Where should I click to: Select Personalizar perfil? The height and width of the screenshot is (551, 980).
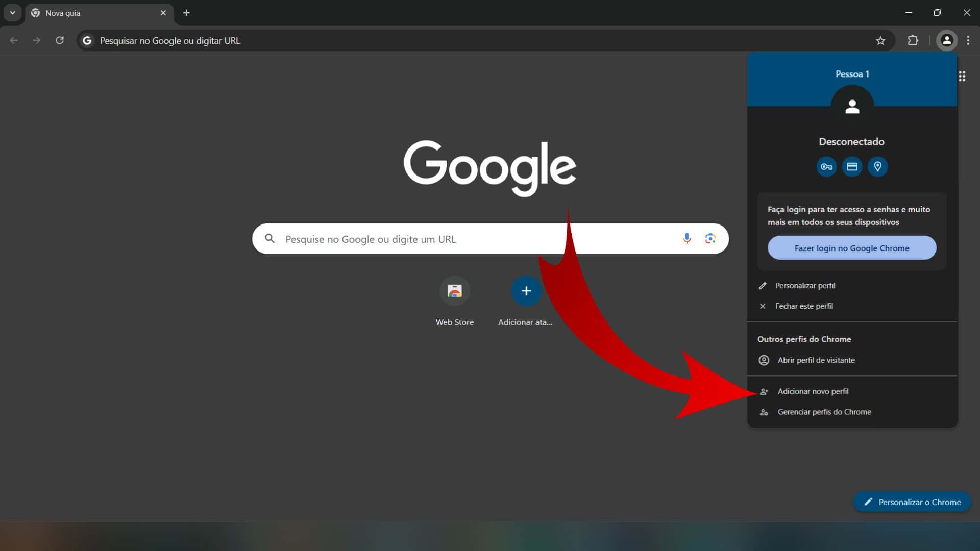[x=852, y=286]
